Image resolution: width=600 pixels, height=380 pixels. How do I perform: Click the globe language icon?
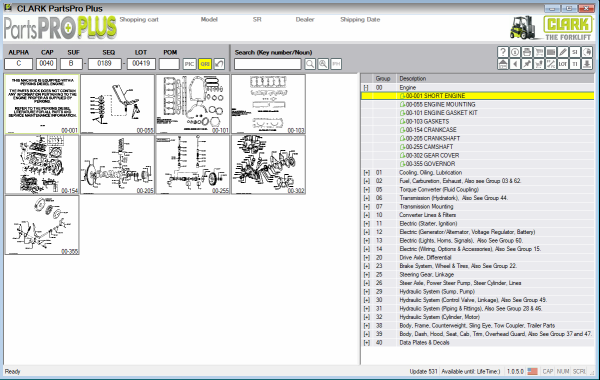[x=587, y=52]
